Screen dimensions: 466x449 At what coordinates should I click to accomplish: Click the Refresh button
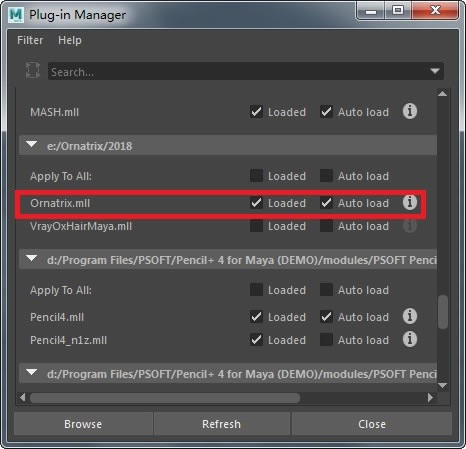pyautogui.click(x=221, y=424)
